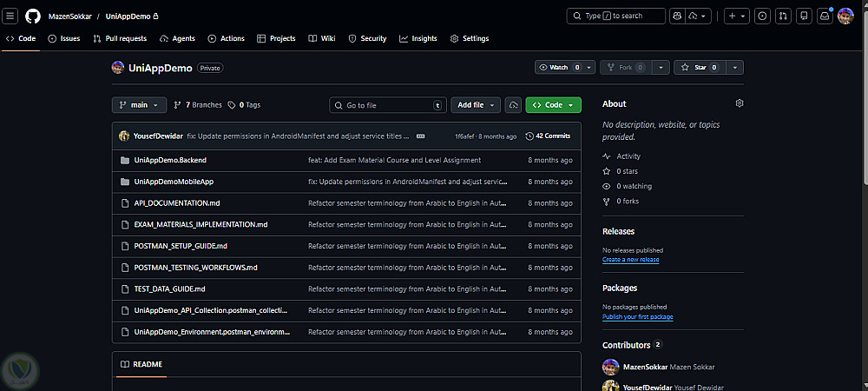Click the TEST_DATA_GUIDE.md file icon

tap(124, 289)
